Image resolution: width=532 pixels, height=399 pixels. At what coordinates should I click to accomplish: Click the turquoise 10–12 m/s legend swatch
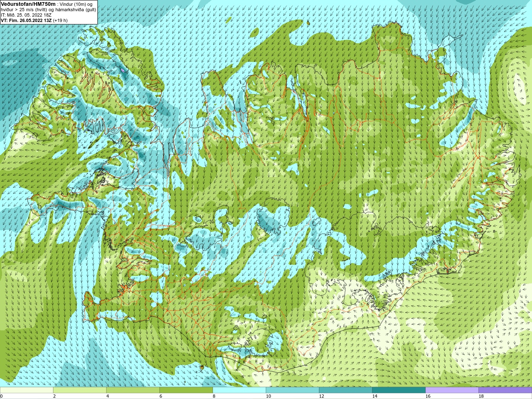293,390
